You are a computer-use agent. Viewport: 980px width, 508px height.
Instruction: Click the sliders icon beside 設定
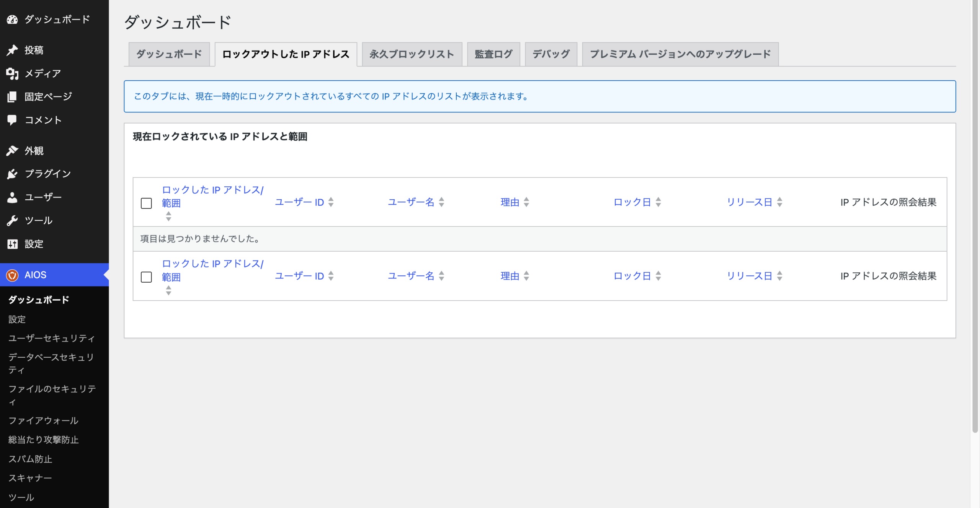12,244
